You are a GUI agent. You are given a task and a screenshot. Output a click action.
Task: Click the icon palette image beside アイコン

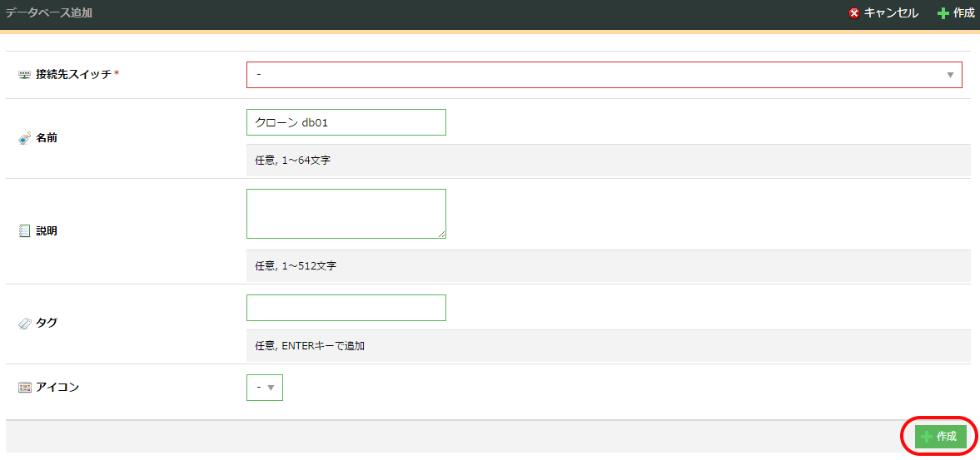24,388
